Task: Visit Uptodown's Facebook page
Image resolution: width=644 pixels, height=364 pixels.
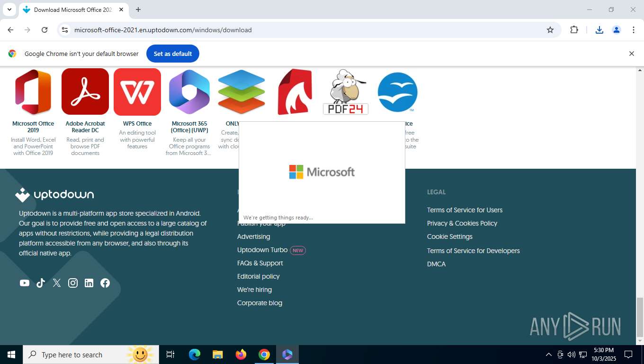Action: [x=105, y=283]
